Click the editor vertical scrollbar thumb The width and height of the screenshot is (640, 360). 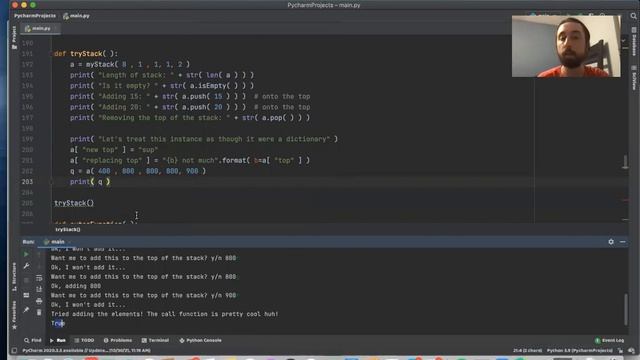625,162
